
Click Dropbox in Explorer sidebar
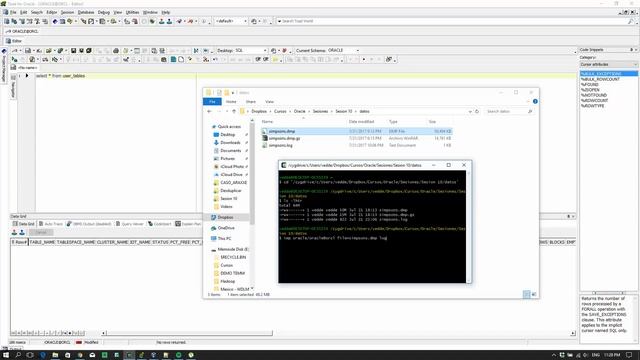(x=225, y=218)
